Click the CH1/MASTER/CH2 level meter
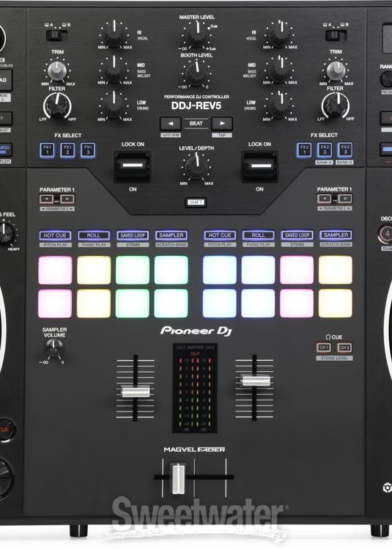 [x=195, y=388]
